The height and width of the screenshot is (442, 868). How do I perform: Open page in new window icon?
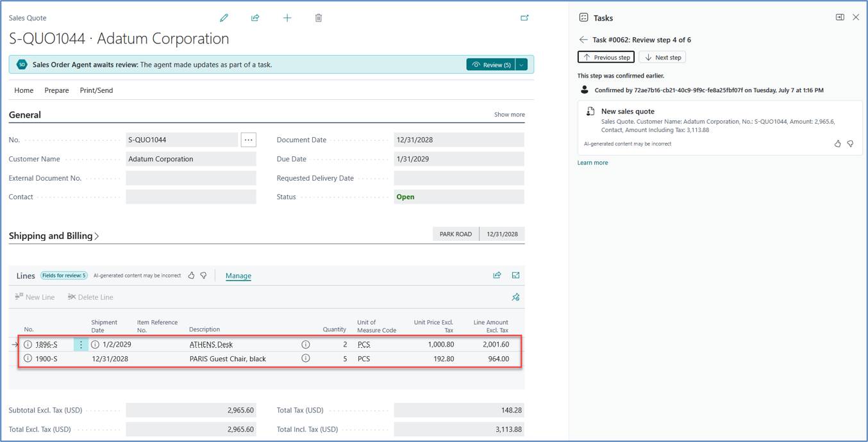click(x=524, y=18)
